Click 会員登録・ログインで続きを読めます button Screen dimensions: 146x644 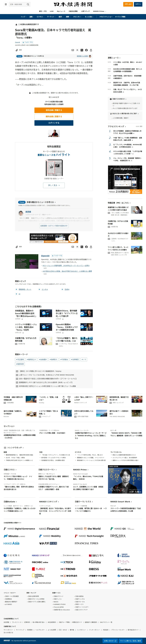tap(54, 226)
